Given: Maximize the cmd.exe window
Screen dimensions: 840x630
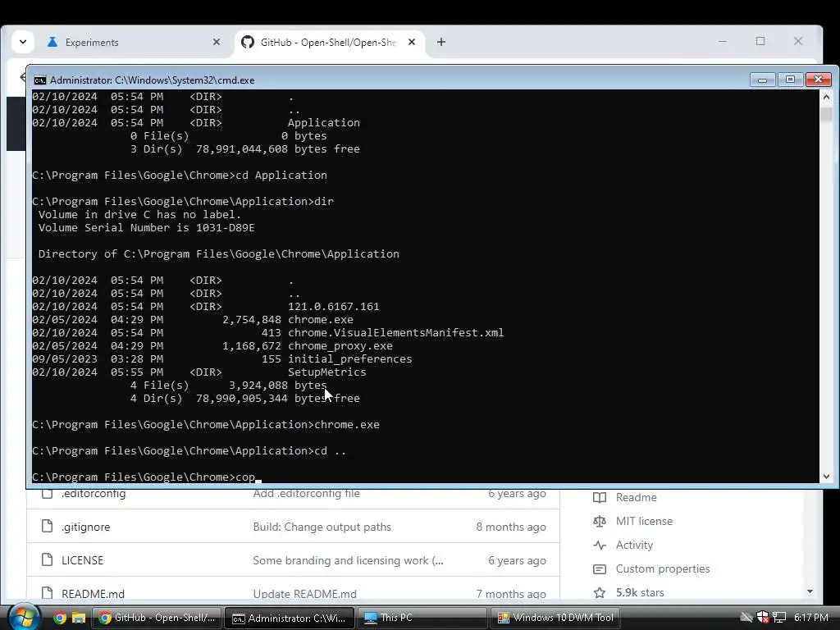Looking at the screenshot, I should 790,80.
